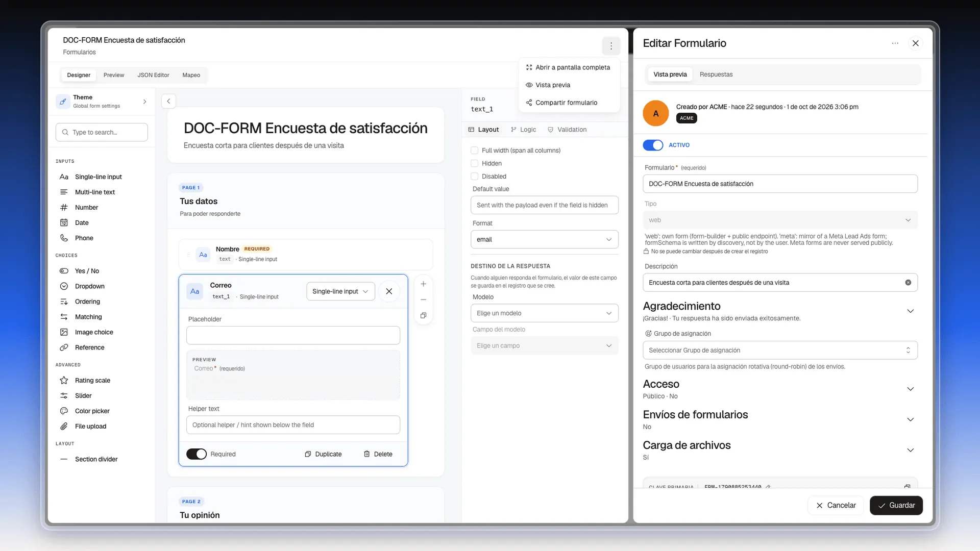This screenshot has width=980, height=551.
Task: Check the Hidden checkbox
Action: tap(474, 164)
